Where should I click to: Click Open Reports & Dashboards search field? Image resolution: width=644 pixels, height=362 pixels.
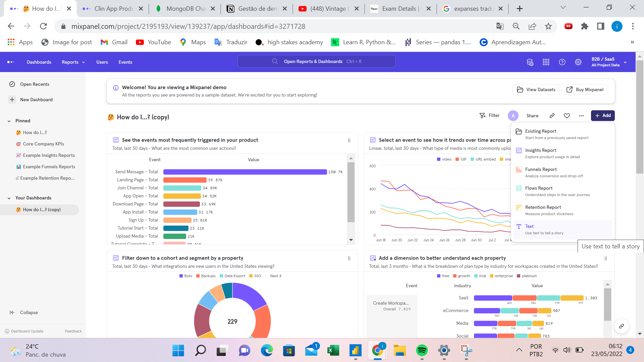coord(317,61)
